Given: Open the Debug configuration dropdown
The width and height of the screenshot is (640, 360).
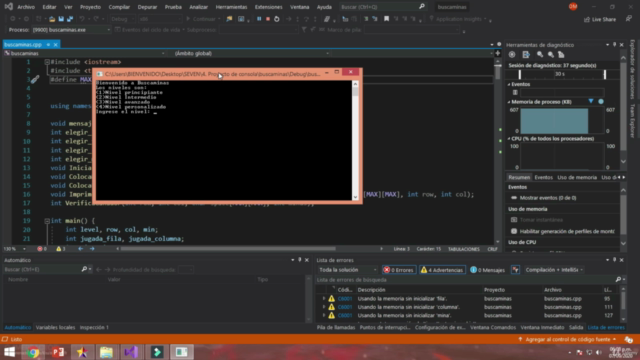Looking at the screenshot, I should 122,19.
